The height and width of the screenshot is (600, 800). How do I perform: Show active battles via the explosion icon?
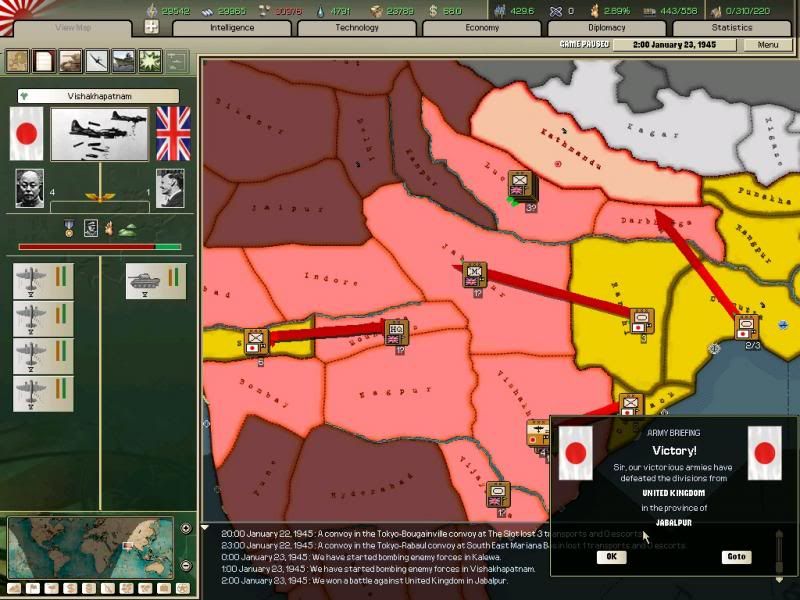coord(150,62)
